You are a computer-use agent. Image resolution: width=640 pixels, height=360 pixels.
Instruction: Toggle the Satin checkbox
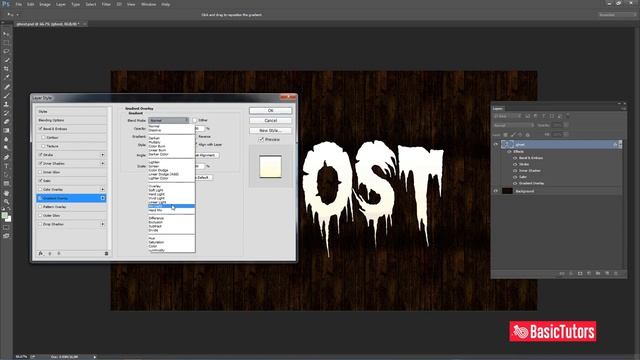point(40,180)
